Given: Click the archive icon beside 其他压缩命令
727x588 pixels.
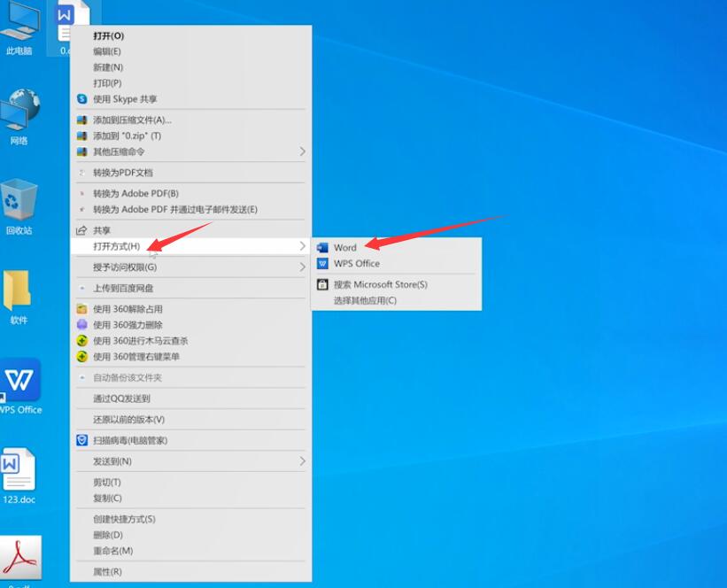Looking at the screenshot, I should click(x=82, y=151).
